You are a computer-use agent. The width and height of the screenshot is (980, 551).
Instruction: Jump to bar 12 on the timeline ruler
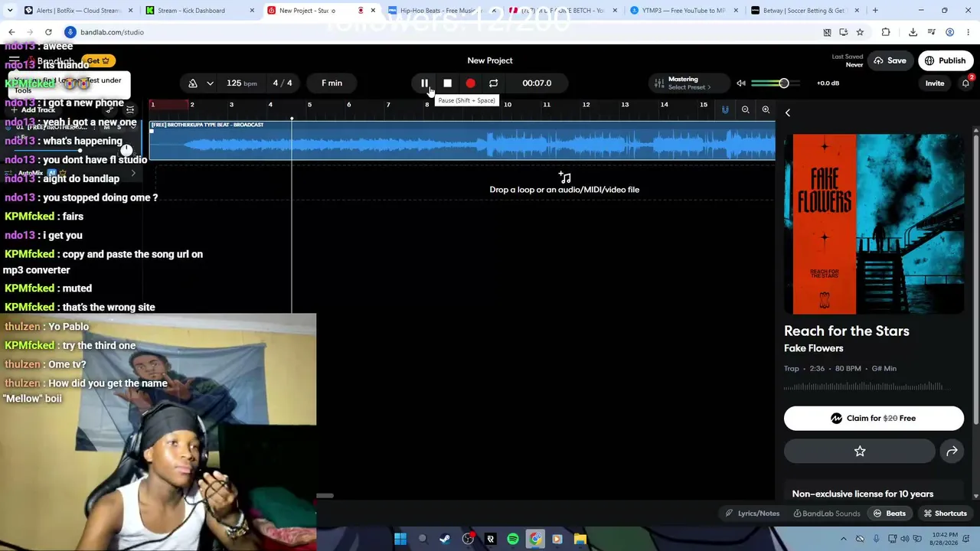point(586,105)
